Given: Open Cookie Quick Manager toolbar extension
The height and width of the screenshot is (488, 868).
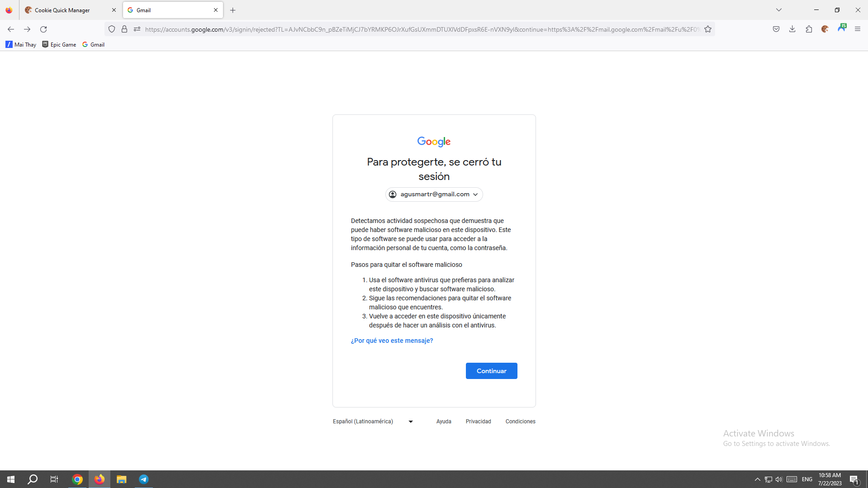Looking at the screenshot, I should click(x=825, y=29).
